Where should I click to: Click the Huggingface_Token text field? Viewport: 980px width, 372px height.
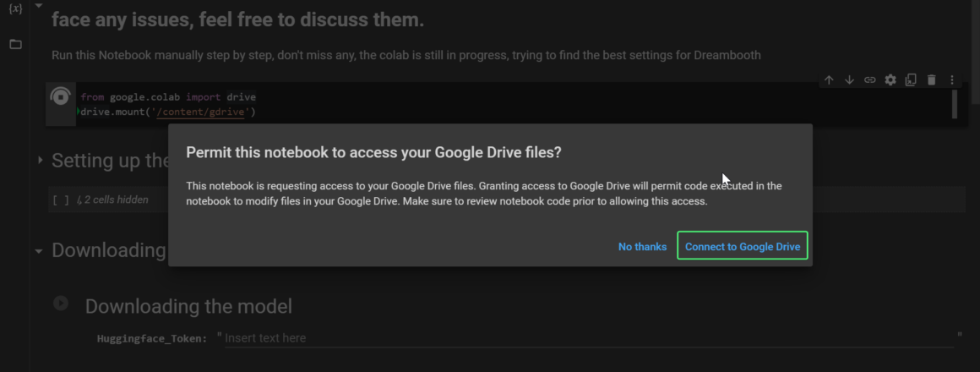click(583, 338)
